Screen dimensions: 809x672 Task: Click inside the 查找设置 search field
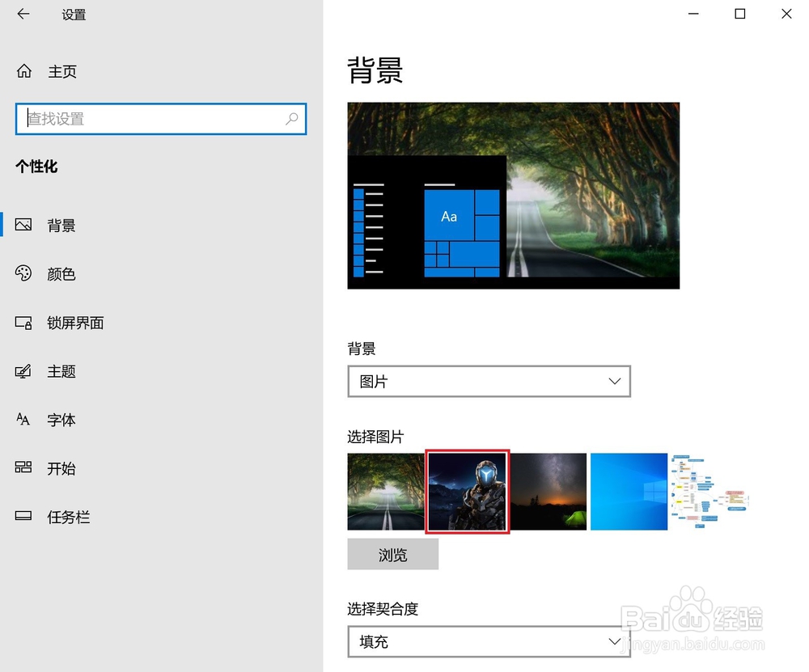(x=146, y=119)
